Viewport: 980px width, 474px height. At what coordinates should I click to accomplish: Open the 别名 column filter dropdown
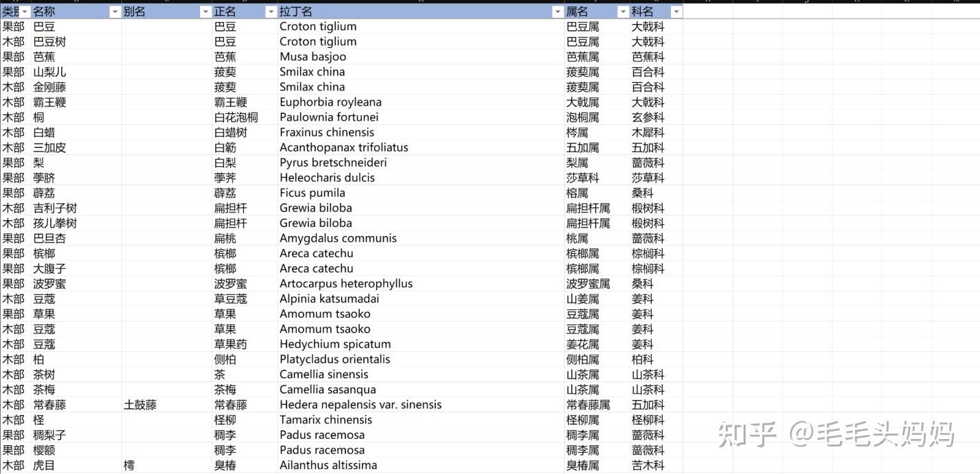[206, 12]
